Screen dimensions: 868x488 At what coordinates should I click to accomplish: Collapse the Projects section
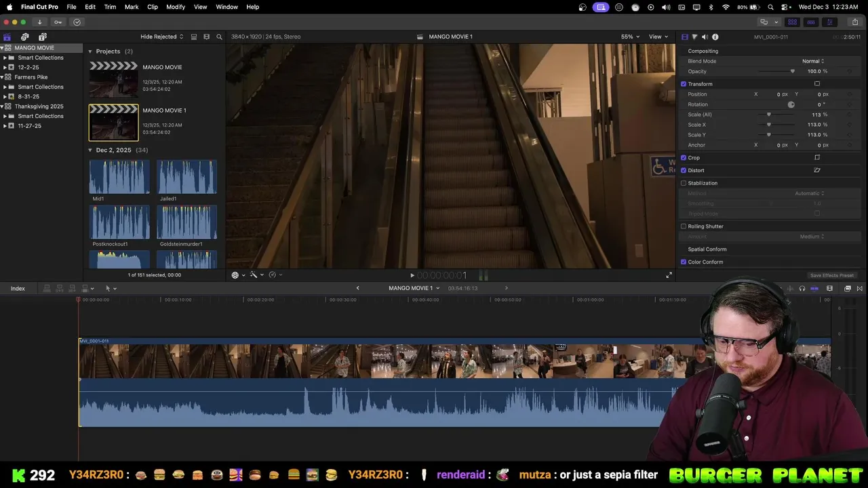[x=90, y=52]
